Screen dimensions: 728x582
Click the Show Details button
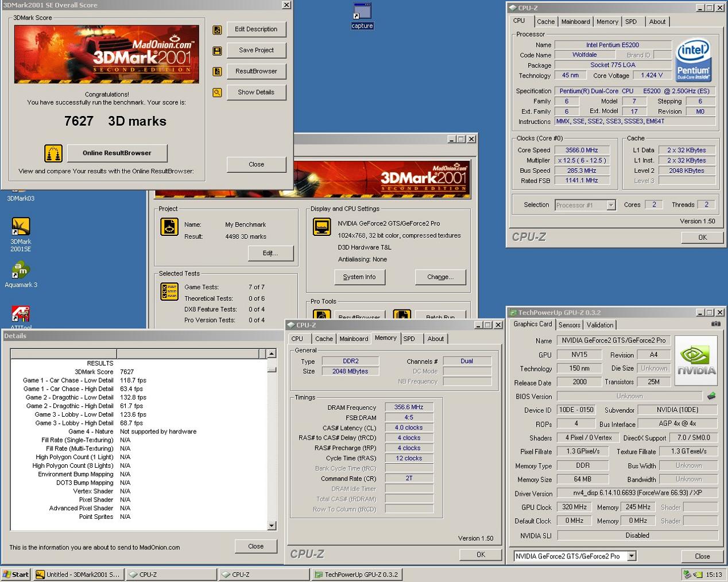(256, 92)
